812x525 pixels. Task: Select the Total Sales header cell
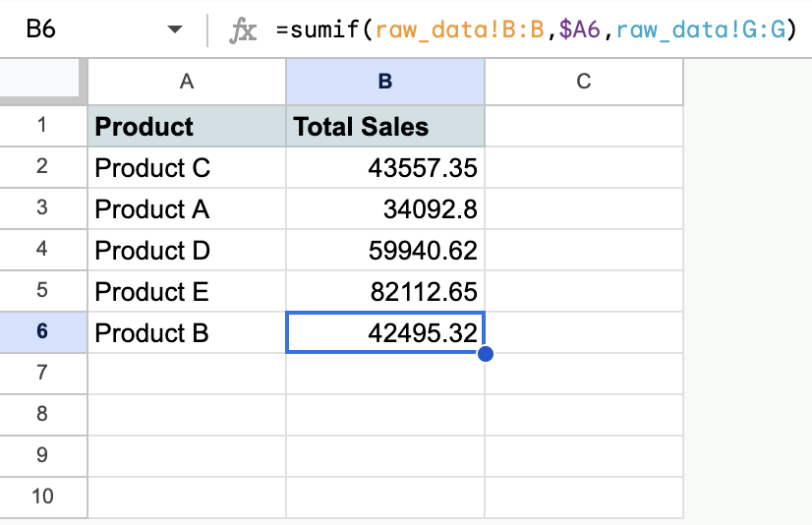click(385, 127)
